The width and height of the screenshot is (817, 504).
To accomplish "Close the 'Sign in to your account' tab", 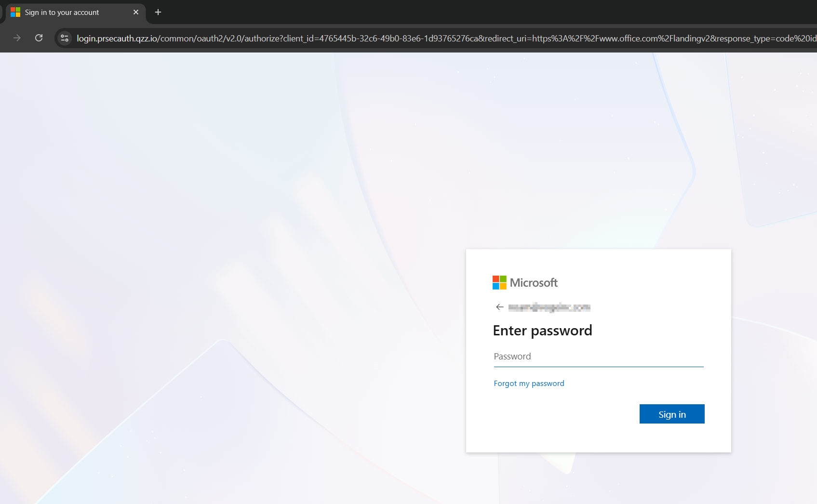I will click(136, 12).
